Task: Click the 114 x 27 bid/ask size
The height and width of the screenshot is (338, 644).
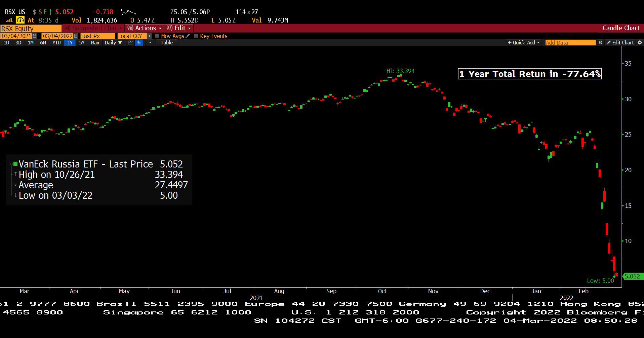Action: [247, 12]
